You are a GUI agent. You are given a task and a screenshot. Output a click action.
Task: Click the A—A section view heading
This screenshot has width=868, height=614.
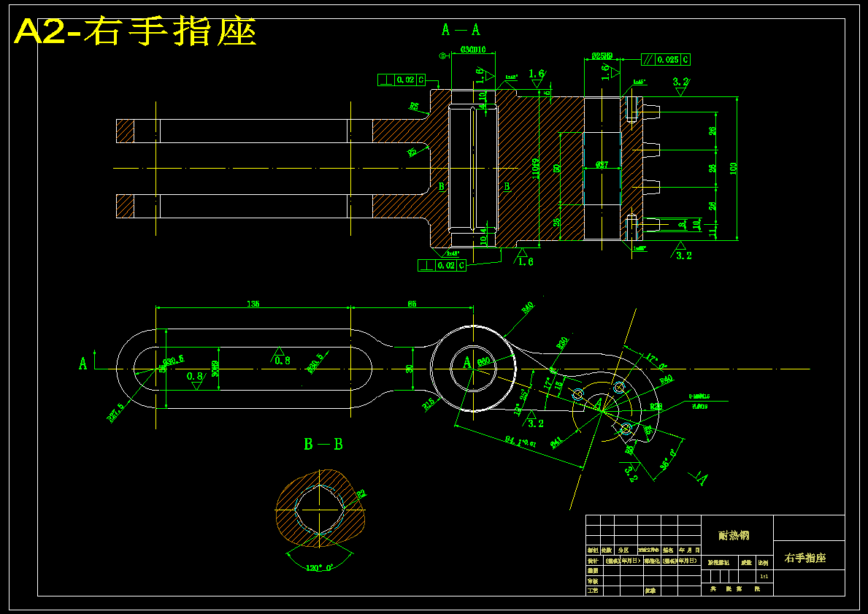coord(461,30)
